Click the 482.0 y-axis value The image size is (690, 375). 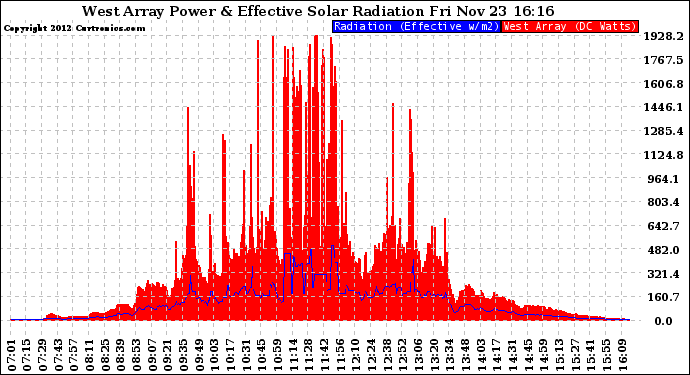click(664, 250)
